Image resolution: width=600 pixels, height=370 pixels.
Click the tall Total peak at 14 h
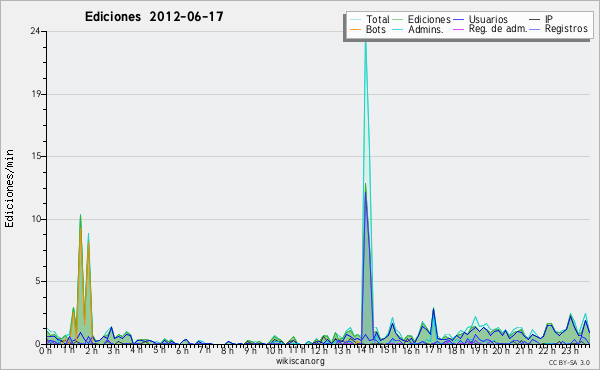point(366,42)
